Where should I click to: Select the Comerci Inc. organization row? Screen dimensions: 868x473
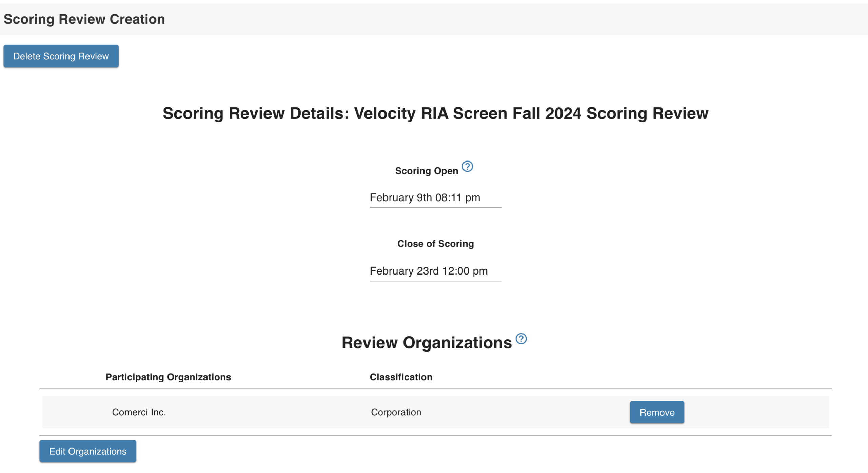(139, 412)
